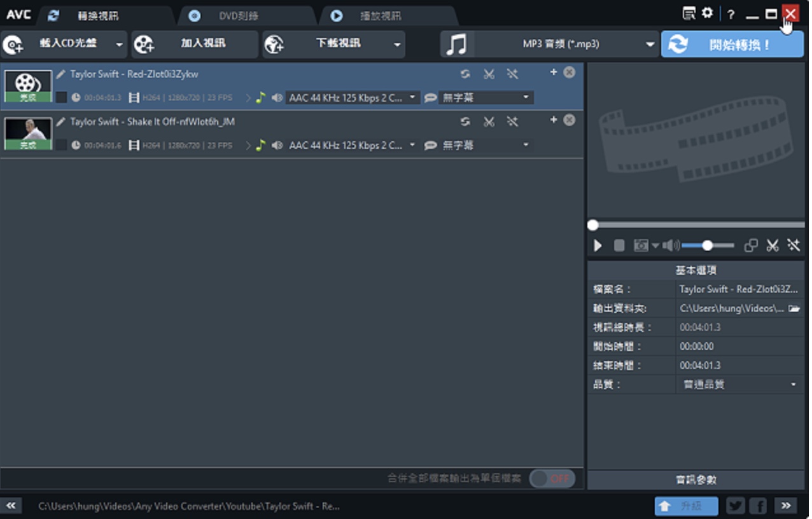Click the preview seek bar handle
Screen dimensions: 812x519
(x=593, y=225)
